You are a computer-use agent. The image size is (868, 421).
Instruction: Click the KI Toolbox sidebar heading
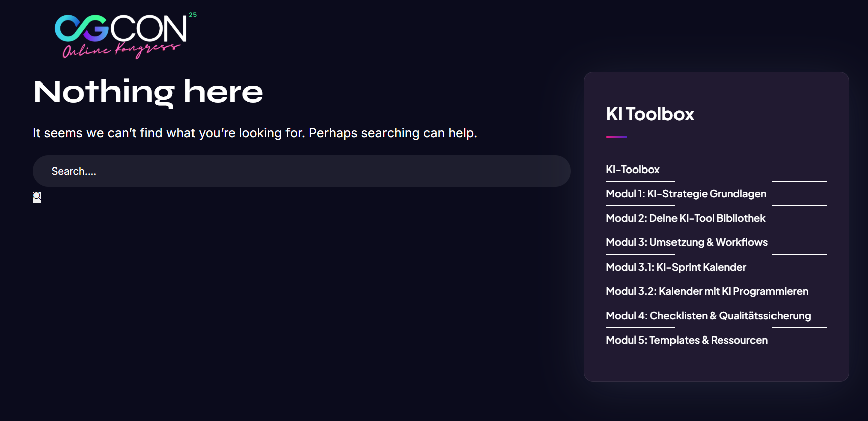(x=649, y=114)
